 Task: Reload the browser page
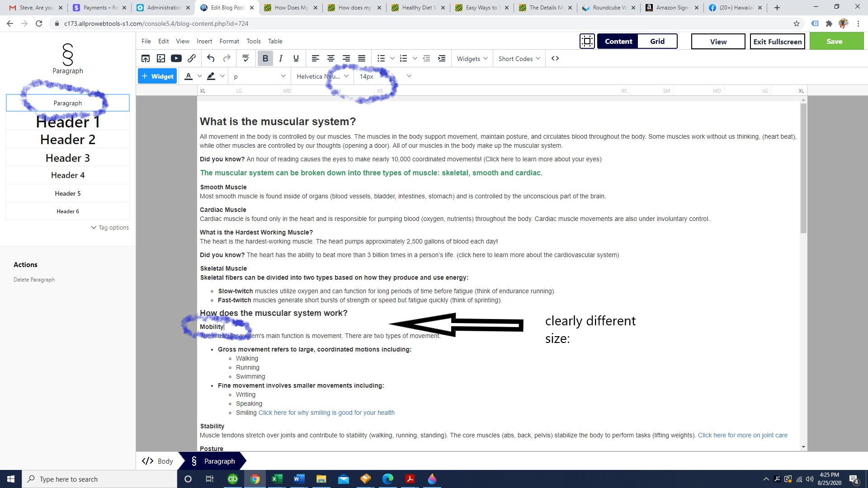pos(39,23)
